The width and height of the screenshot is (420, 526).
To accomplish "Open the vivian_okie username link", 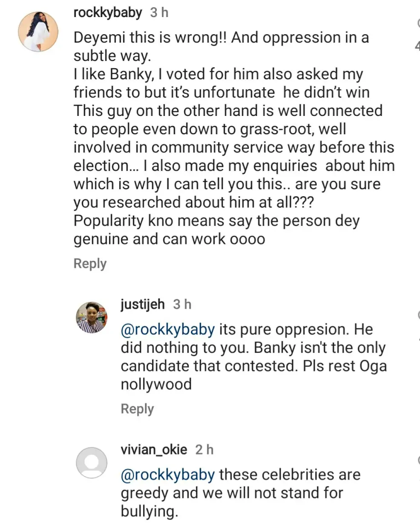I will tap(154, 450).
